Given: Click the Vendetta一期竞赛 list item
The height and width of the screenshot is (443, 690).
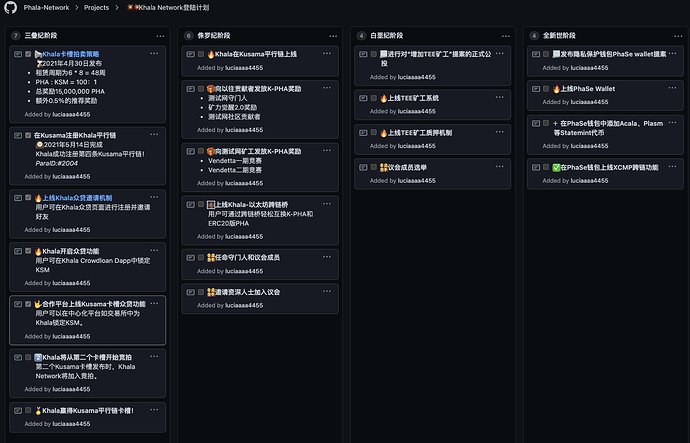Looking at the screenshot, I should coord(235,161).
